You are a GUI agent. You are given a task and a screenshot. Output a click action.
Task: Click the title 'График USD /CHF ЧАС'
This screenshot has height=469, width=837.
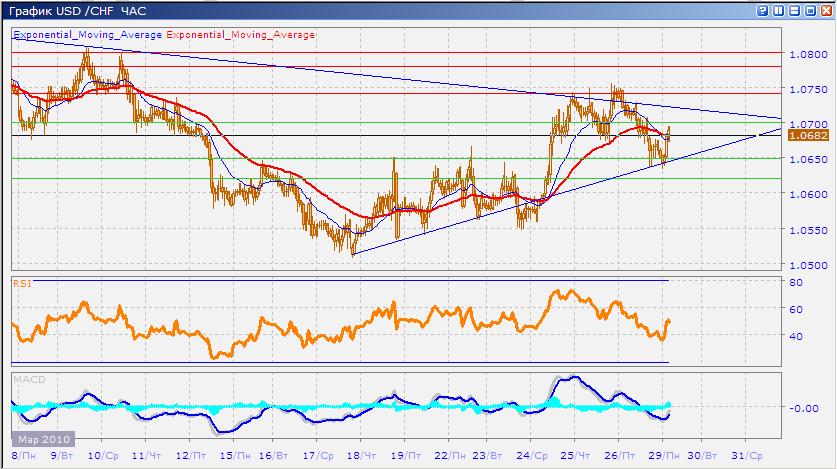tap(77, 11)
